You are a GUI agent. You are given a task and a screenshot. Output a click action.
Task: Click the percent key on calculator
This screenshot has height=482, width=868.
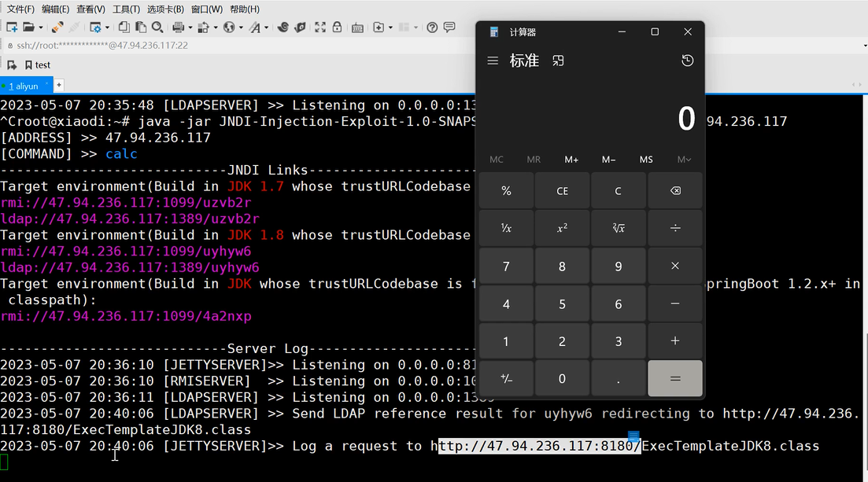click(x=506, y=190)
